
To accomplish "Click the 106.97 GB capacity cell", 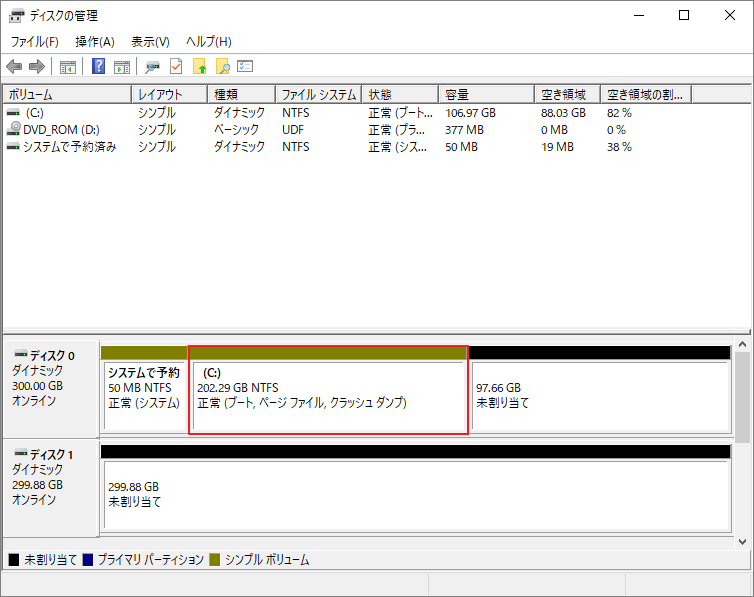I will pyautogui.click(x=470, y=113).
